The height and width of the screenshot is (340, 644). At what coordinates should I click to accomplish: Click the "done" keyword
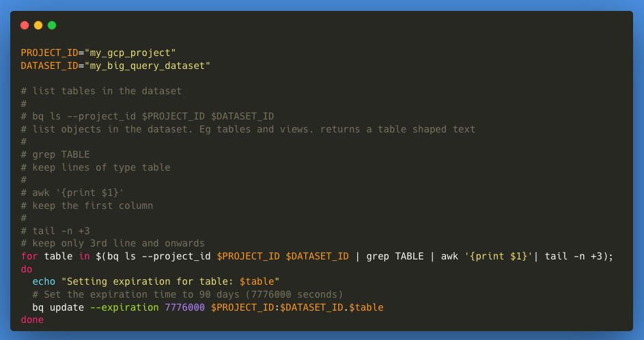coord(32,320)
